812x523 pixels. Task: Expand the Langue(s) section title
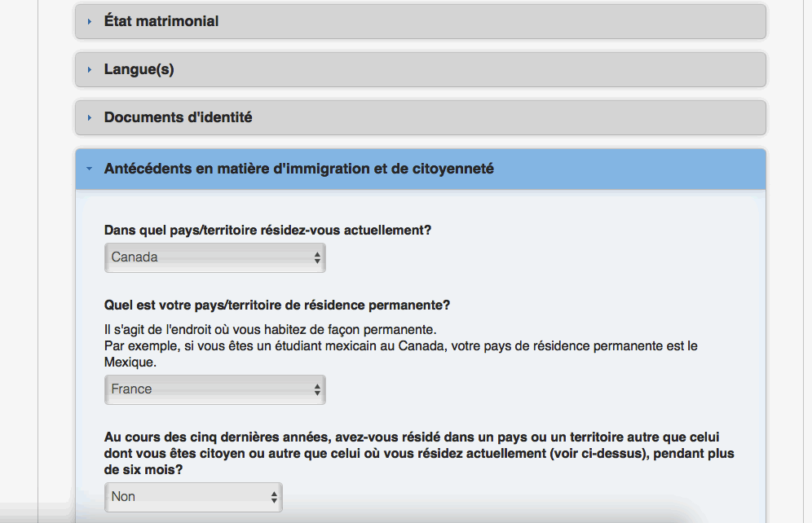click(139, 69)
